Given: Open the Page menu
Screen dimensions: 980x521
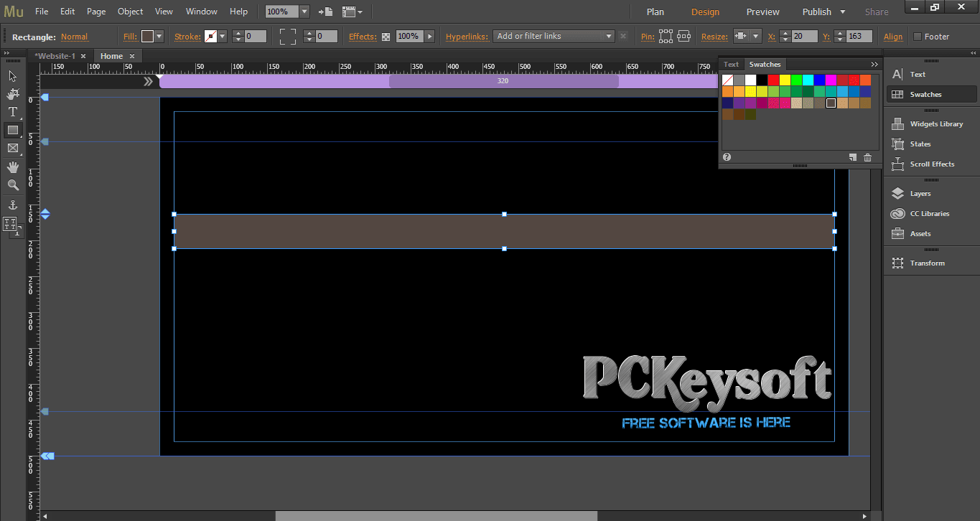Looking at the screenshot, I should coord(96,11).
